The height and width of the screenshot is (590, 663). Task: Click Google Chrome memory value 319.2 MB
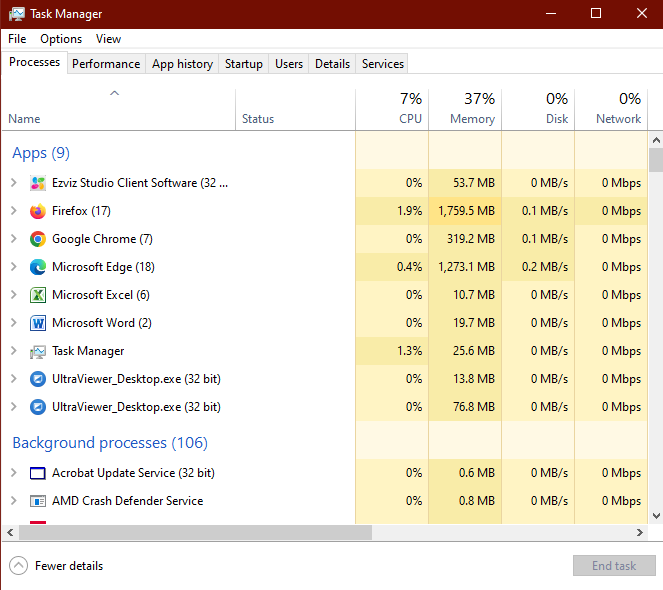tap(471, 239)
